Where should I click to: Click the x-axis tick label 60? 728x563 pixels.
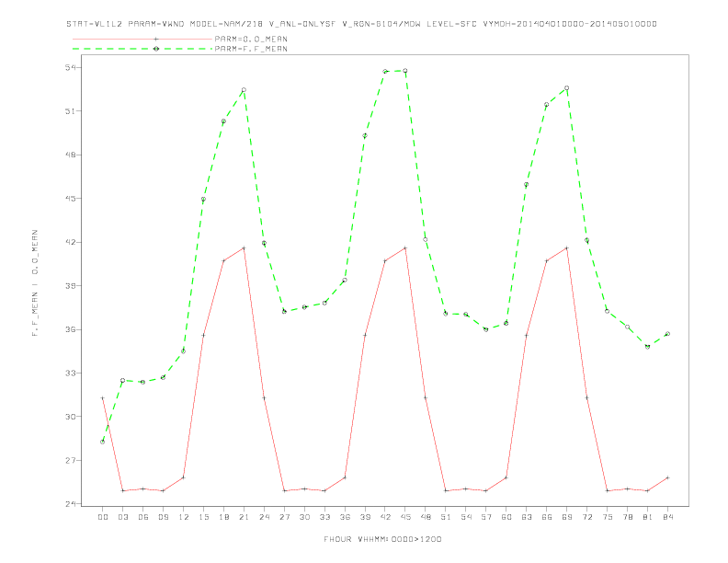pos(506,517)
